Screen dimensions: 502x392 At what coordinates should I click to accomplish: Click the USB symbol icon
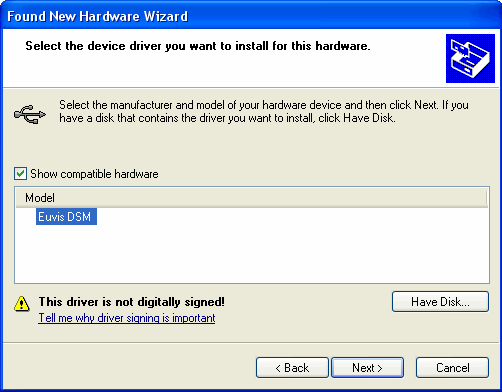tap(30, 114)
